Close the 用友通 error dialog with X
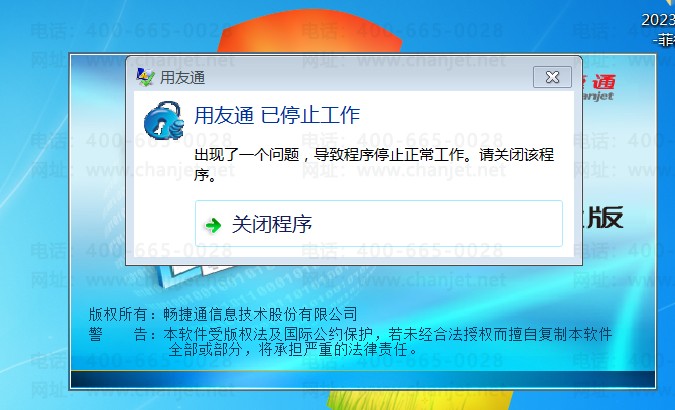 pos(552,77)
